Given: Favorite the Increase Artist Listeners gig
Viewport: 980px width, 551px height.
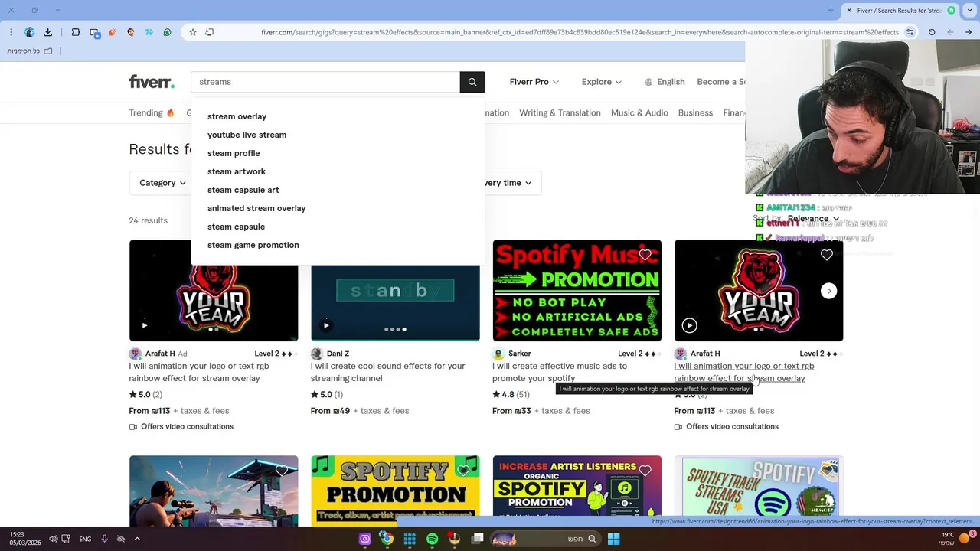Looking at the screenshot, I should coord(645,471).
